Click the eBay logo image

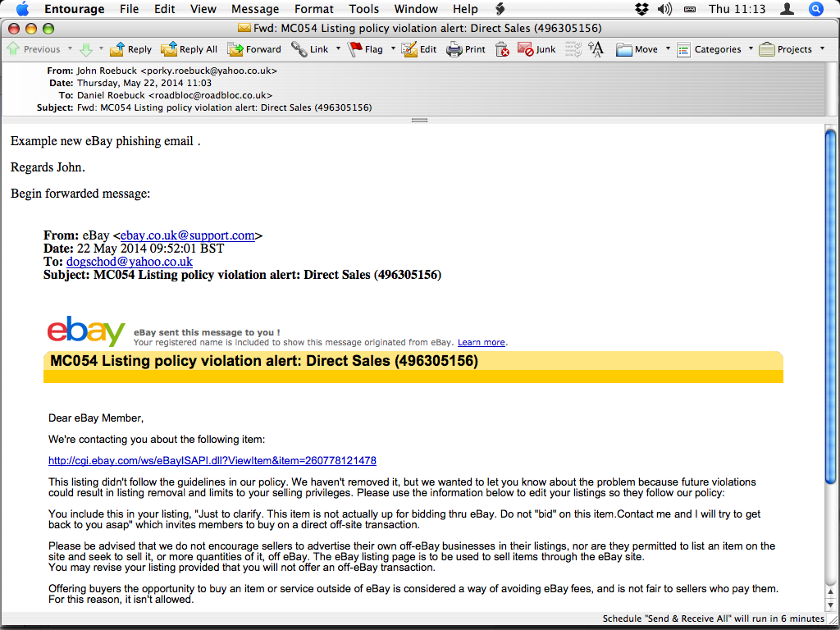point(86,331)
